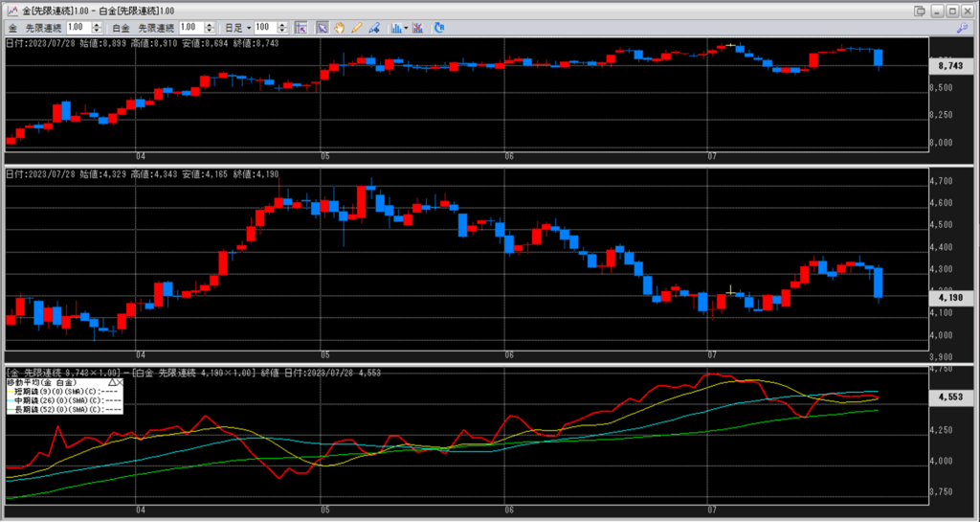Image resolution: width=980 pixels, height=522 pixels.
Task: Click the spread chart header with 終値 日付
Action: tap(193, 373)
